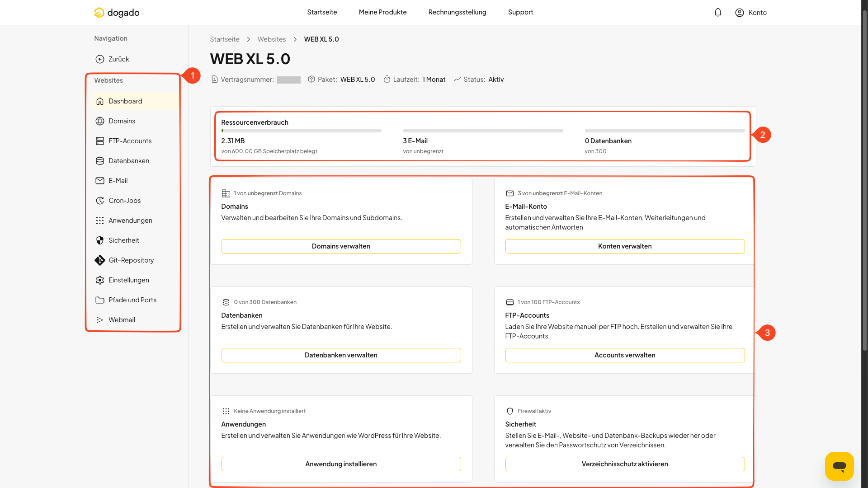
Task: Click the Einstellungen gear icon
Action: click(x=100, y=280)
